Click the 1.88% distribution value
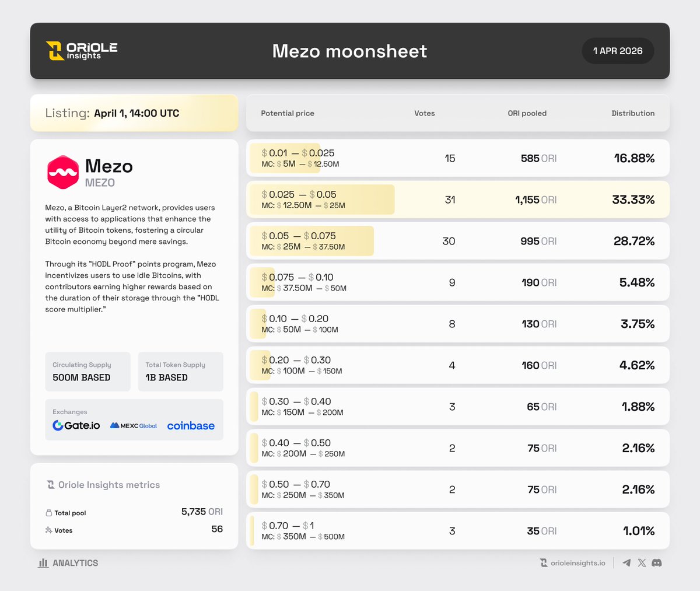The image size is (700, 591). [638, 407]
